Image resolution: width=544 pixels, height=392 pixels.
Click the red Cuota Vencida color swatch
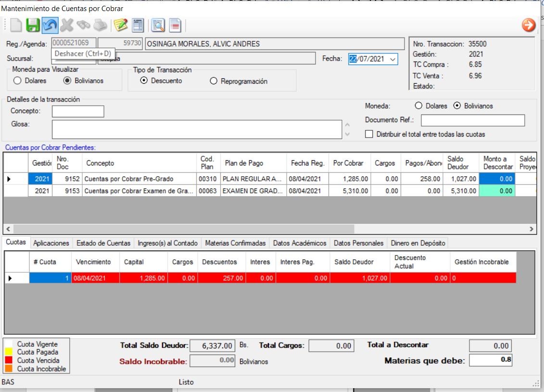(x=9, y=360)
